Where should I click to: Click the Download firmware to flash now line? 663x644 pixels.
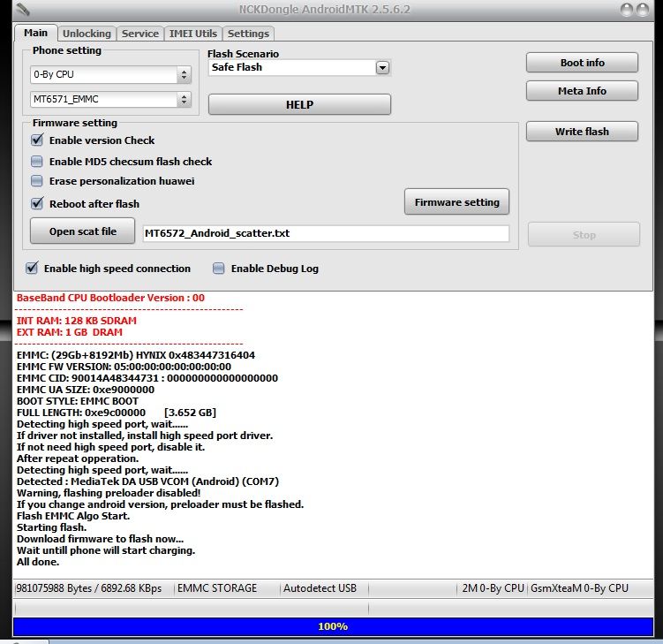tap(101, 539)
